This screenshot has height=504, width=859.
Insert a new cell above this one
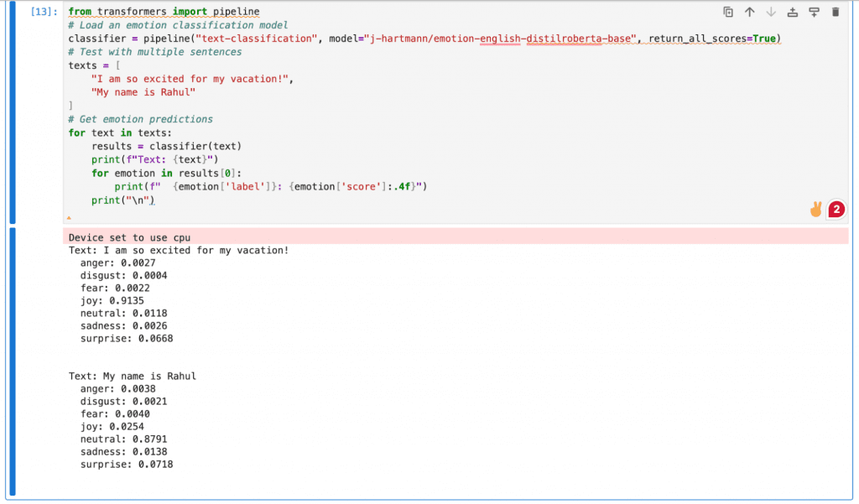coord(793,12)
